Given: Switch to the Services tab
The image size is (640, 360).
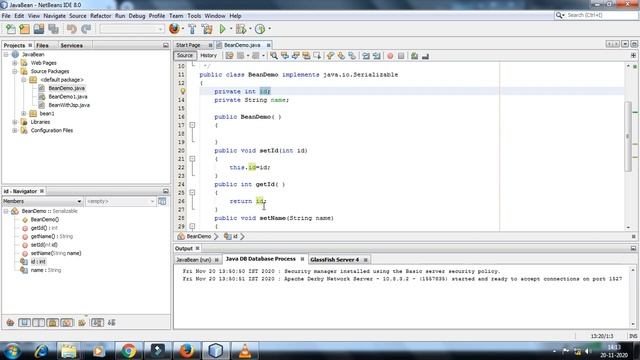Looking at the screenshot, I should [71, 45].
